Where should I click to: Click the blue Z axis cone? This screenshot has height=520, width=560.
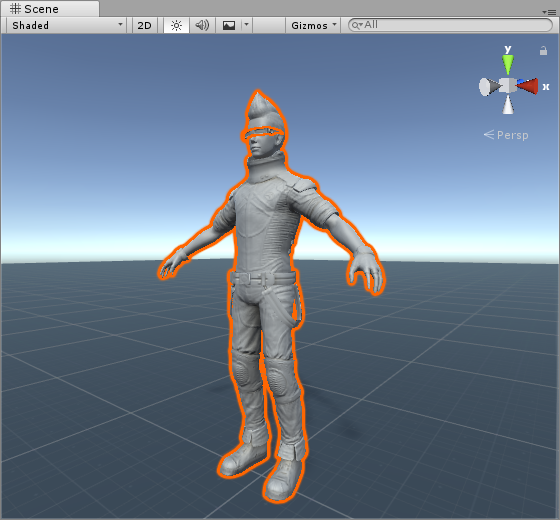(x=520, y=82)
